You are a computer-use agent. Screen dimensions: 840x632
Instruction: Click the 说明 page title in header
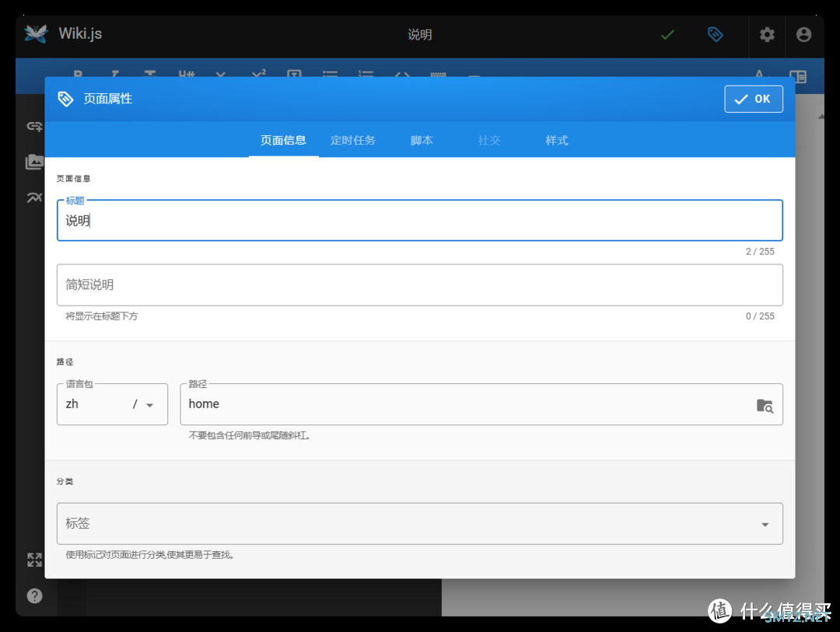click(419, 35)
